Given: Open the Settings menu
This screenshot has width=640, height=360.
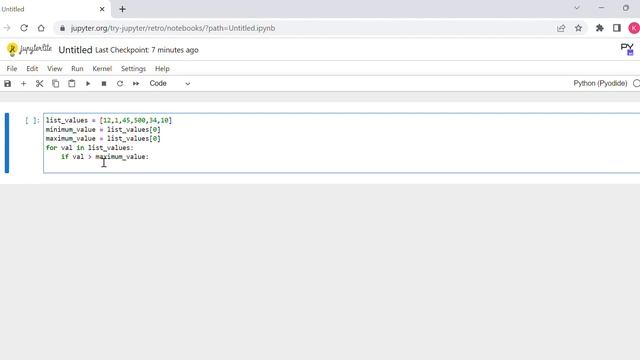Looking at the screenshot, I should click(x=133, y=69).
